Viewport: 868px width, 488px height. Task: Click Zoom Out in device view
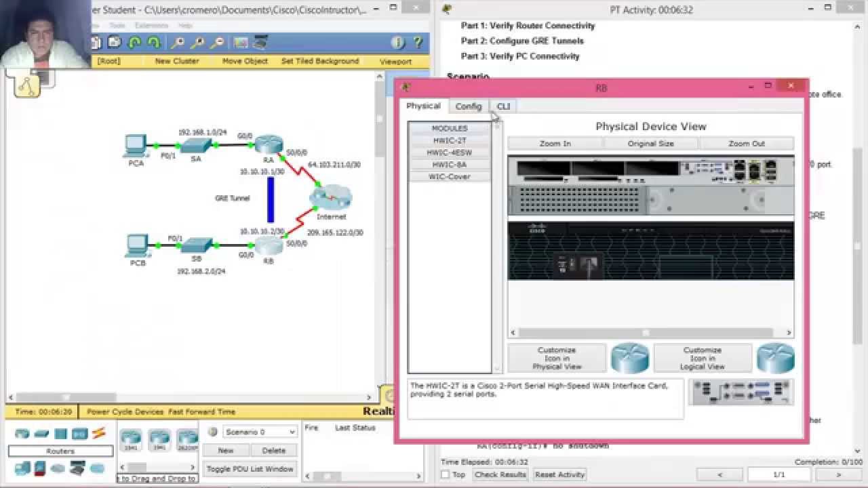coord(747,144)
